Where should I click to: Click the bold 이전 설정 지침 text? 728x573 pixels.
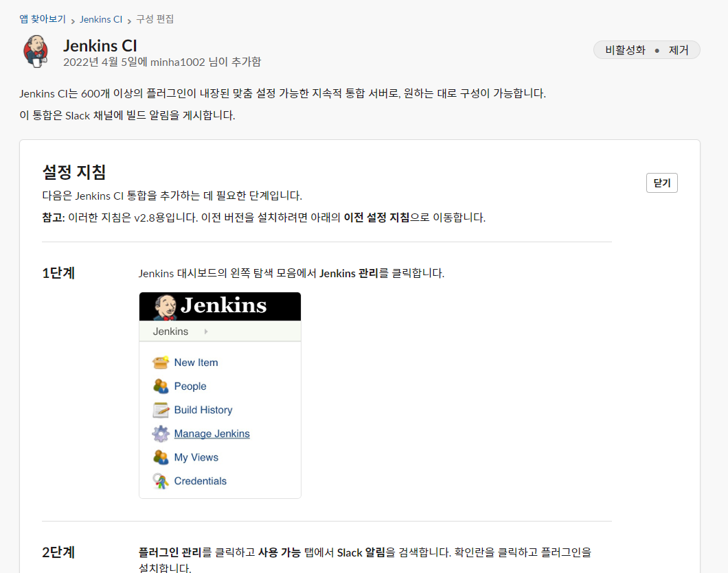tap(376, 217)
